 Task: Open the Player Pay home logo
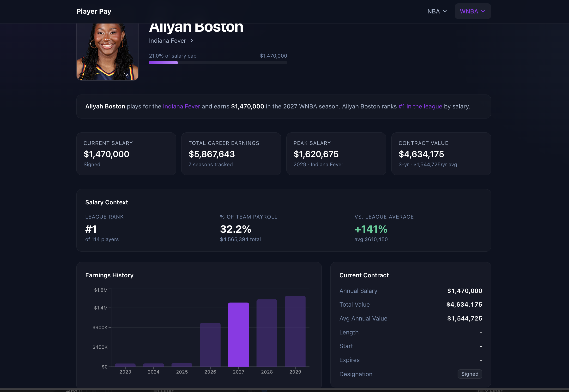coord(94,11)
